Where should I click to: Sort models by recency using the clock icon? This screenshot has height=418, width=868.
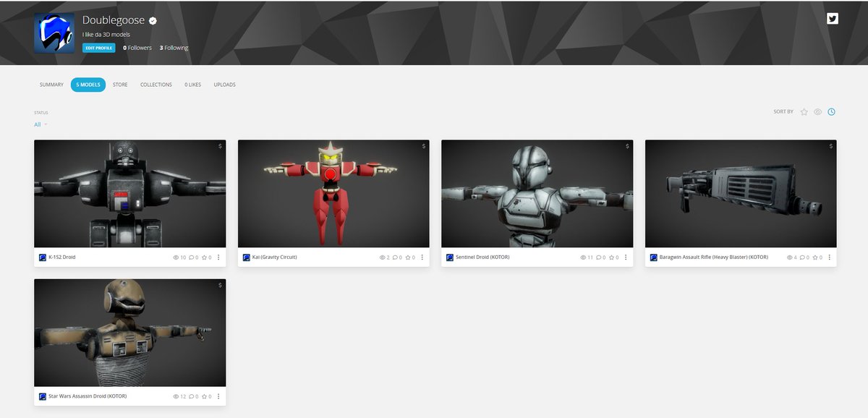(x=832, y=111)
